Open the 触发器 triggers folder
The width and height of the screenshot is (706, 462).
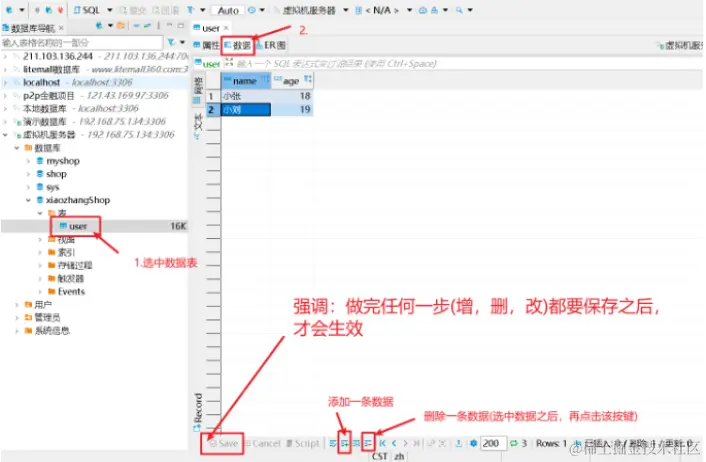coord(66,278)
